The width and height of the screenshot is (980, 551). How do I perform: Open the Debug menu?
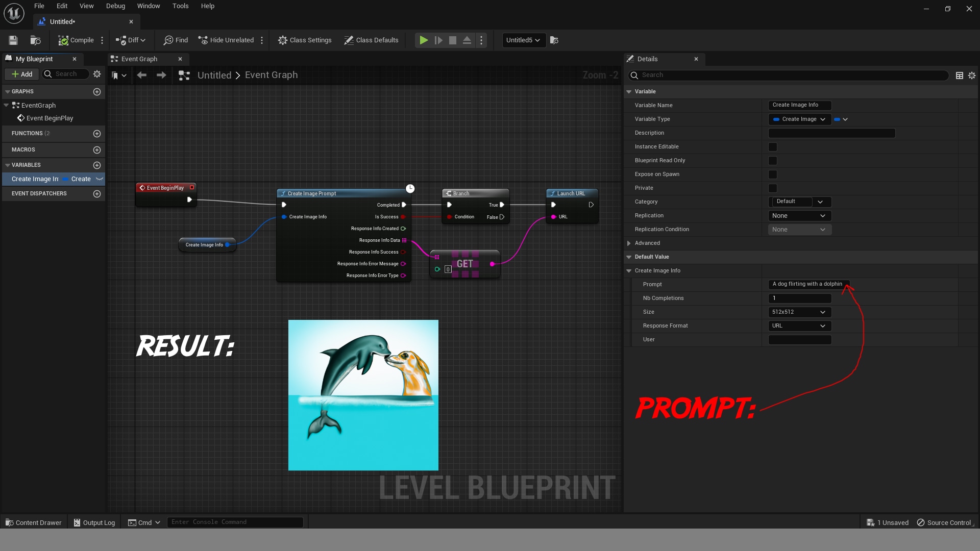[115, 6]
